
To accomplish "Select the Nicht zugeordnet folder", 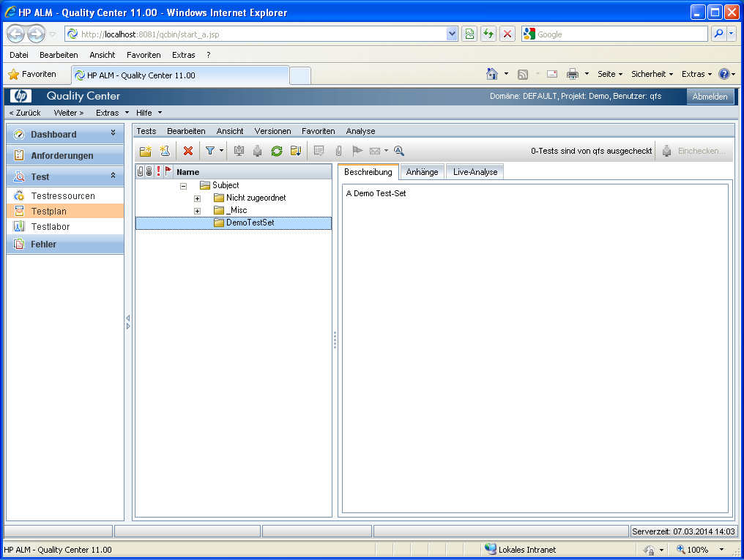I will point(256,198).
